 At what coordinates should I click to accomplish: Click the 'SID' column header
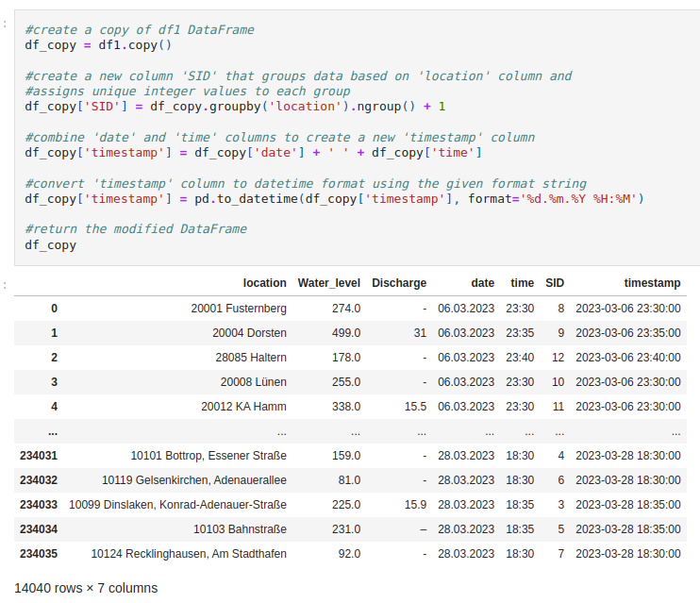555,283
